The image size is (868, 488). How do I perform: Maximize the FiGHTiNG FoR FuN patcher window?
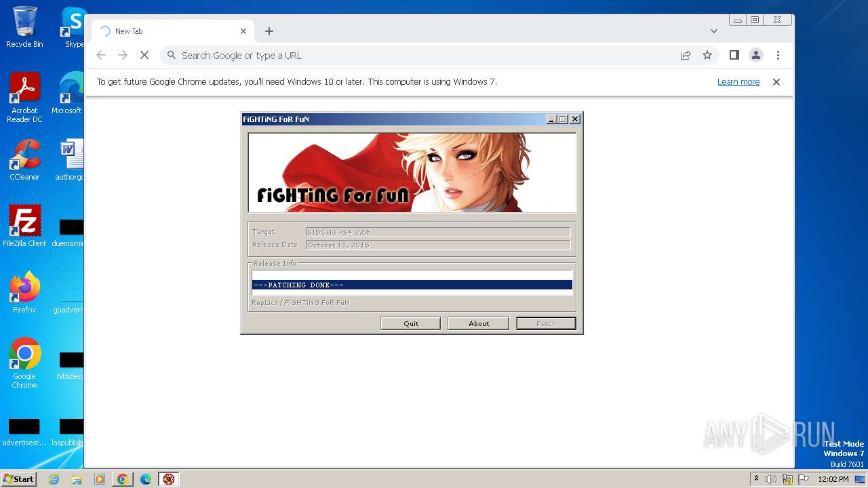coord(562,119)
